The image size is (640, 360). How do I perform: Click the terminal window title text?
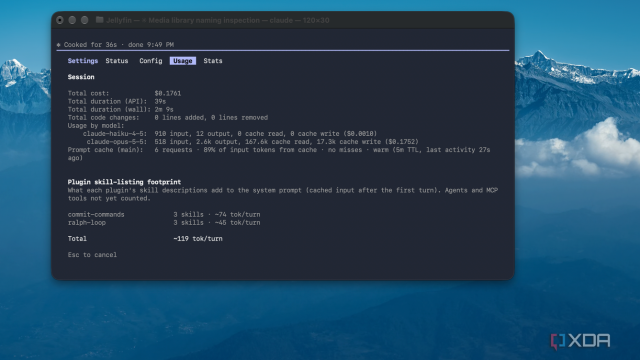[x=218, y=20]
